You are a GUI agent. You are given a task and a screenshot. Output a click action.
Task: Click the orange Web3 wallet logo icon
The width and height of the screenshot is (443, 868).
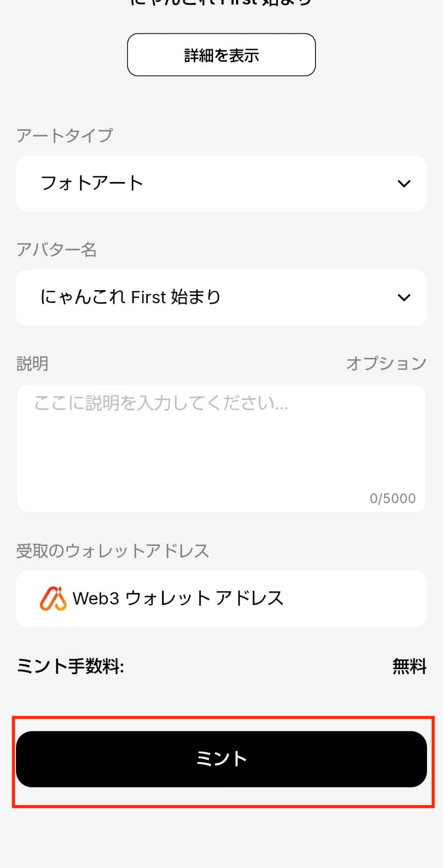click(x=53, y=599)
